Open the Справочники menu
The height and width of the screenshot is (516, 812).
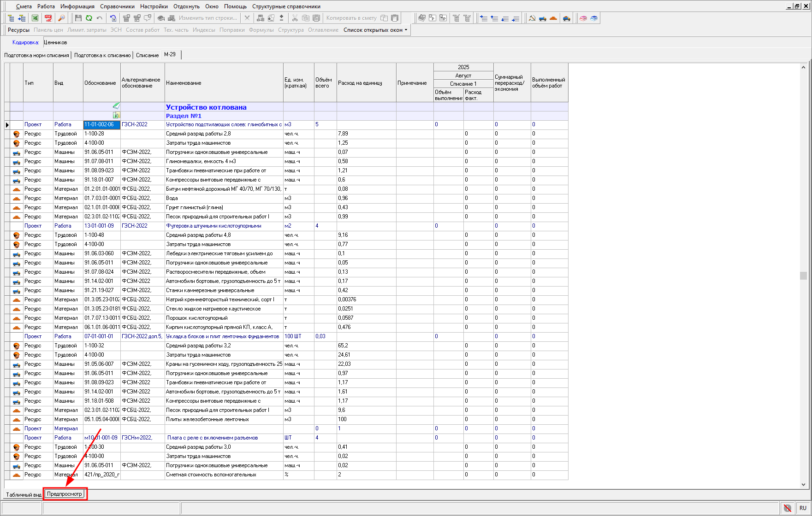[117, 6]
